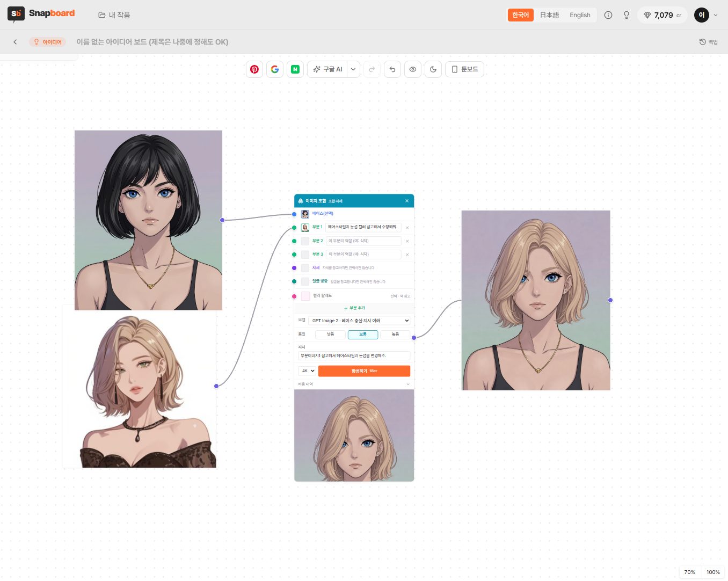Click the undo arrow in toolbar
Screen dimensions: 728x581
click(392, 69)
